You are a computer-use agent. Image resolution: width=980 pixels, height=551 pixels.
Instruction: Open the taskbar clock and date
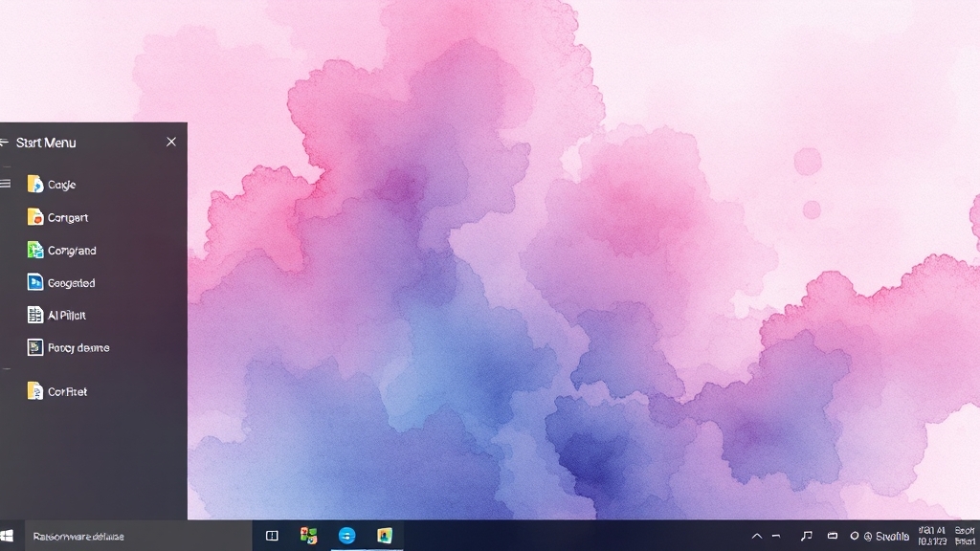[931, 536]
